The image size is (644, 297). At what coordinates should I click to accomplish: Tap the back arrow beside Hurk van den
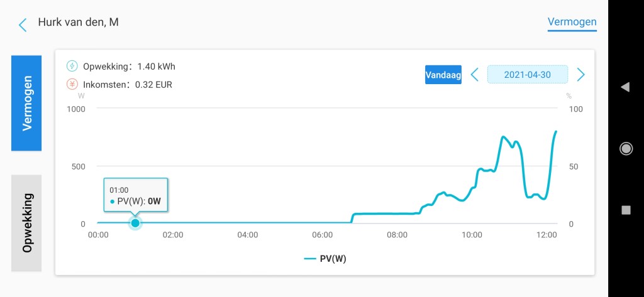23,24
